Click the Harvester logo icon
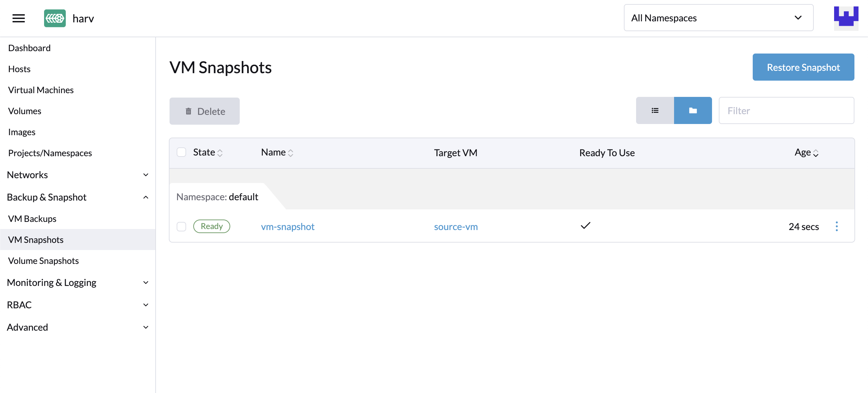This screenshot has height=393, width=868. (54, 18)
